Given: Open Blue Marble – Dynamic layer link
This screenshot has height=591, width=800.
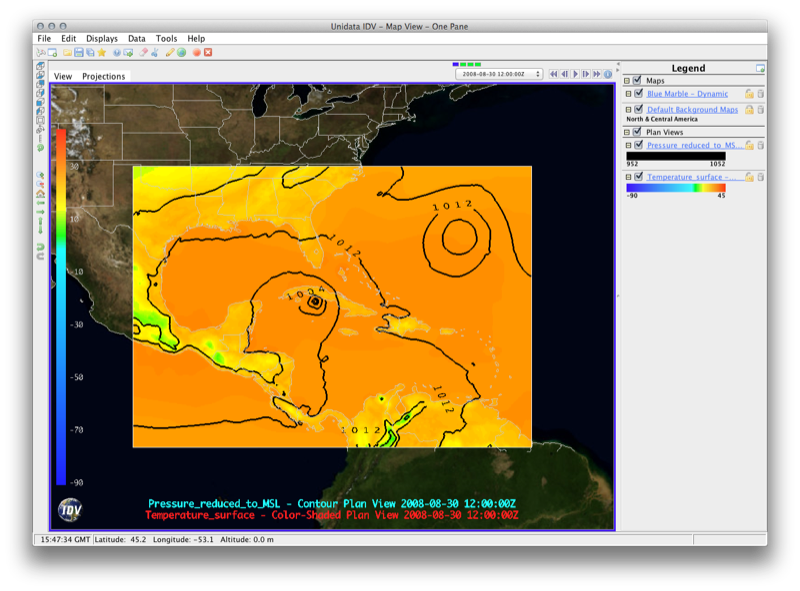Looking at the screenshot, I should click(687, 94).
